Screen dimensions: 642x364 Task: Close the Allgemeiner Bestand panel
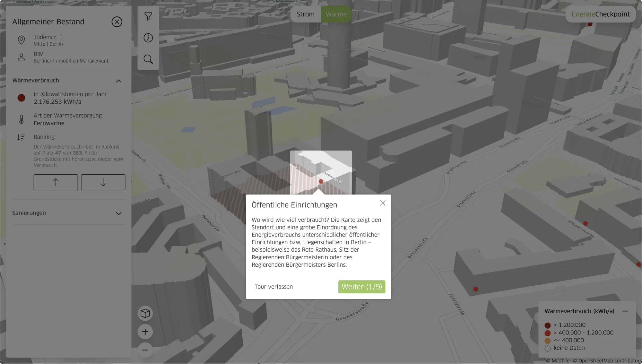(117, 22)
